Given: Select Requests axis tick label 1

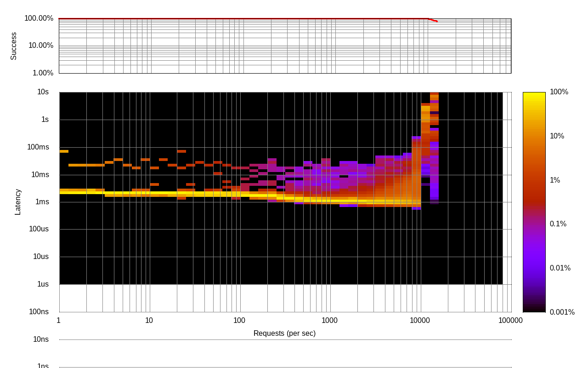Looking at the screenshot, I should tap(58, 321).
